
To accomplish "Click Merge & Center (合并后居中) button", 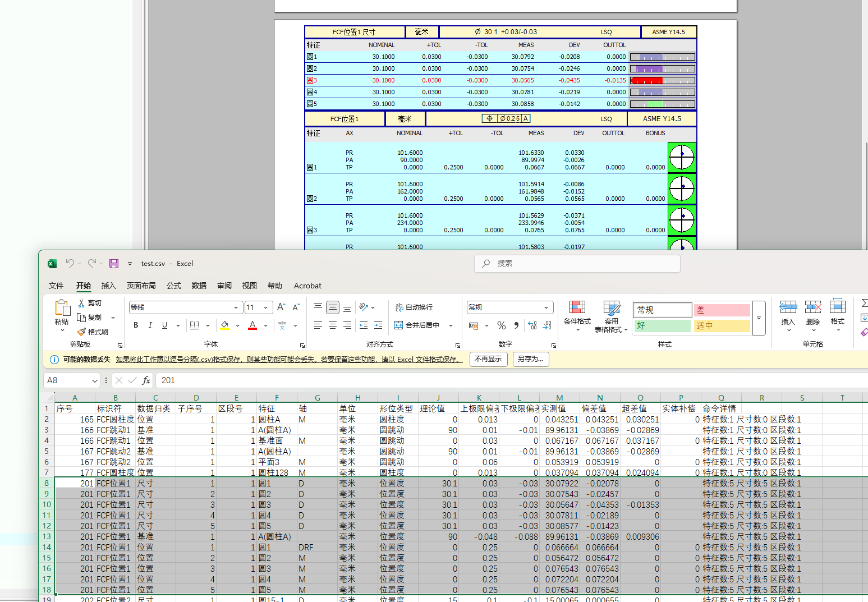I will point(418,325).
